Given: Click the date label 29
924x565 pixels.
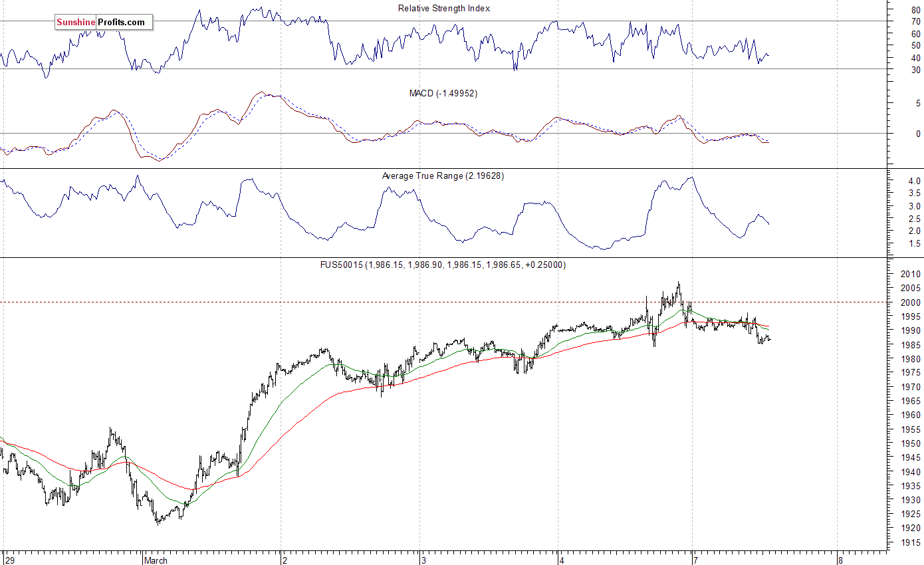Looking at the screenshot, I should click(9, 560).
